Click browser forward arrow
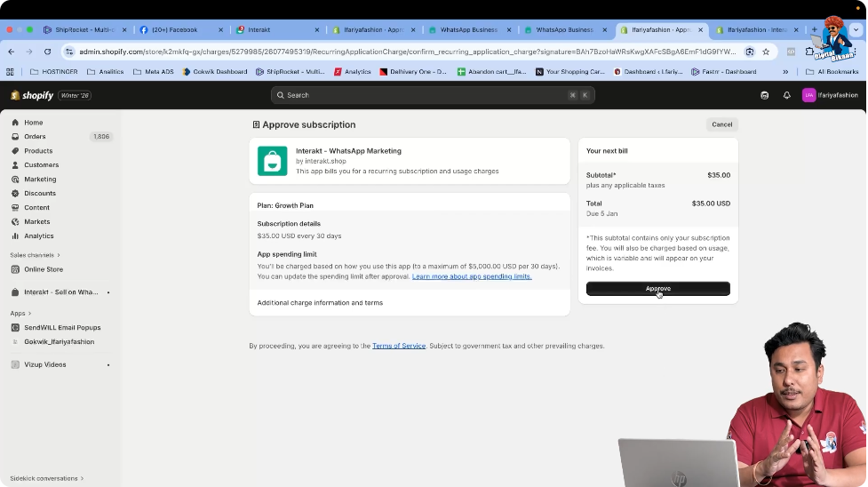The image size is (868, 487). (x=29, y=52)
